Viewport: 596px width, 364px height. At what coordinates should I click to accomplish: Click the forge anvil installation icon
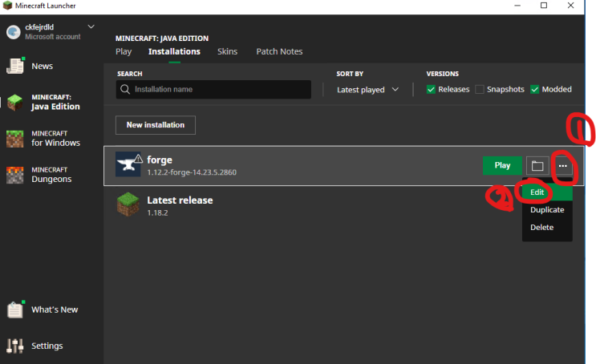(128, 164)
